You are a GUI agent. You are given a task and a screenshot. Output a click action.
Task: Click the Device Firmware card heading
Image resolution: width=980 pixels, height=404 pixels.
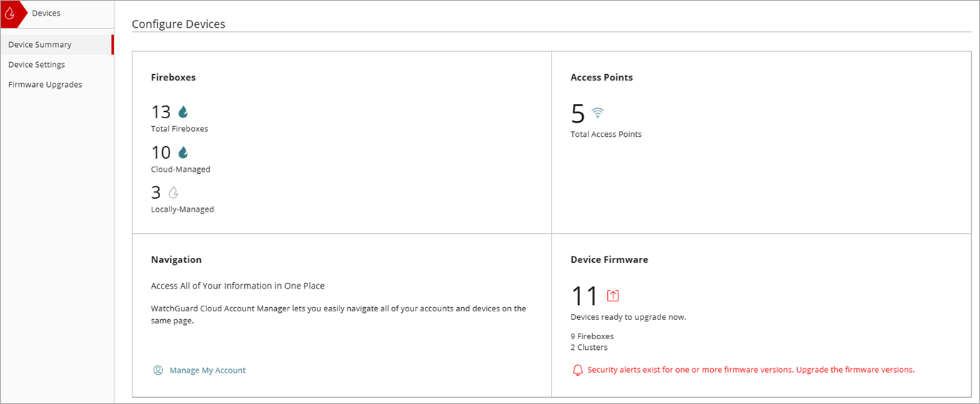click(609, 259)
